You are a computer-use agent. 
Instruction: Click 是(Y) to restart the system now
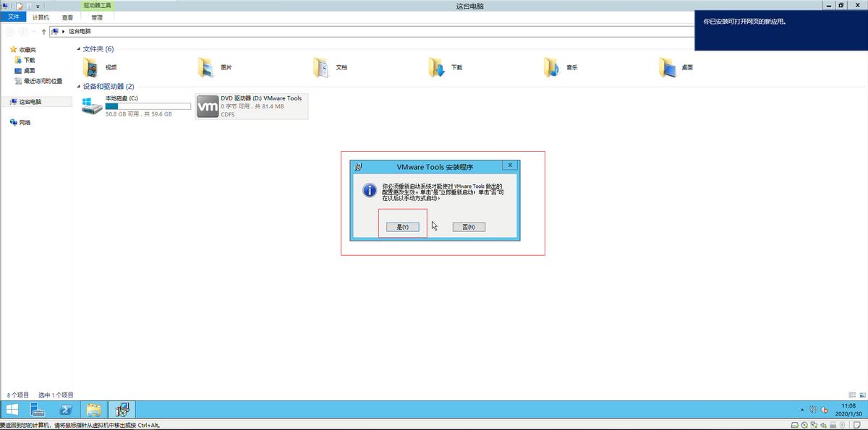pyautogui.click(x=403, y=226)
